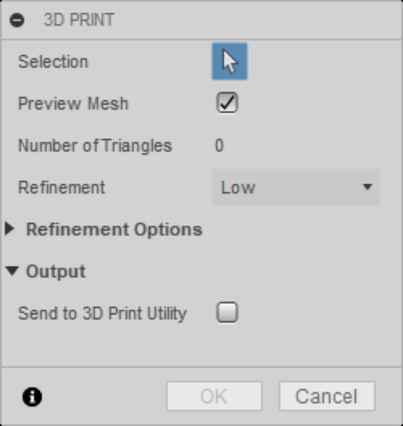
Task: Activate the Selection arrow picker button
Action: (x=230, y=61)
